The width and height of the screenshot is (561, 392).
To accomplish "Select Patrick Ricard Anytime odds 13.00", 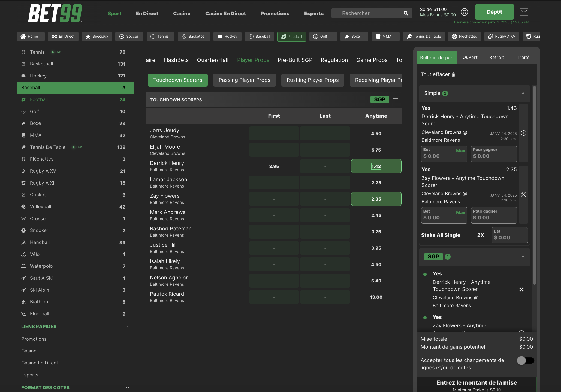I will pos(376,297).
